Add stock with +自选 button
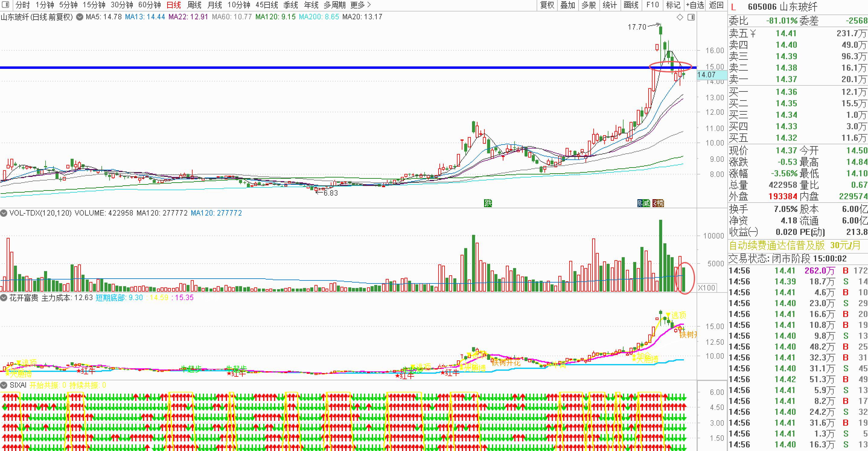Image resolution: width=868 pixels, height=451 pixels. [695, 5]
